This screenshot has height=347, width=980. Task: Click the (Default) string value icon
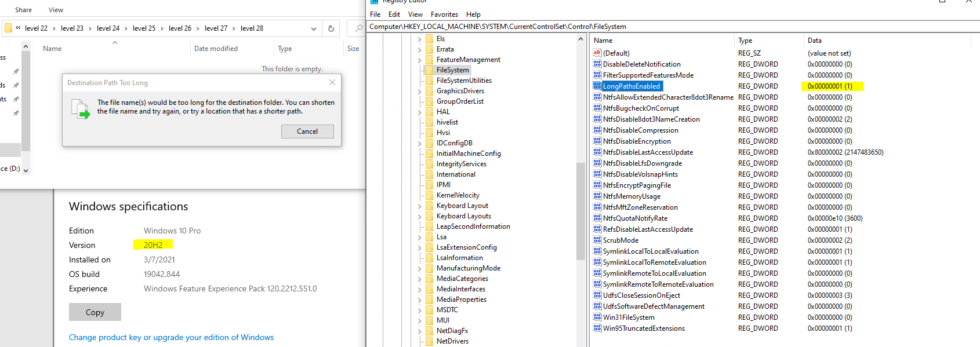597,53
